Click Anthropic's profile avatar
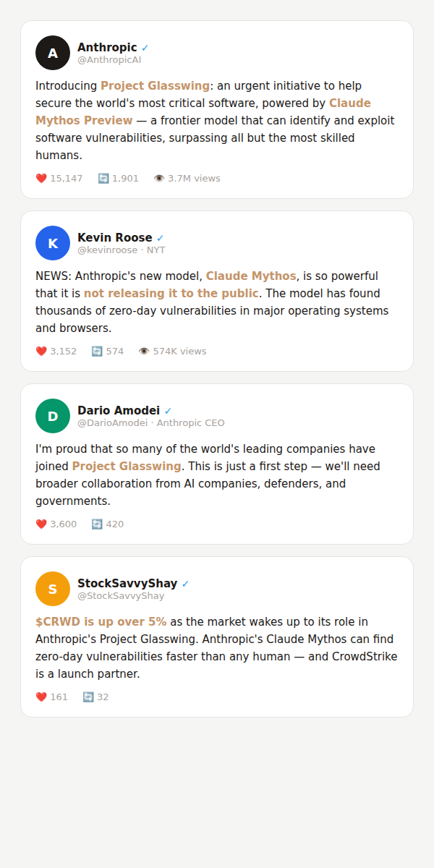Screen dimensions: 434x868 click(53, 53)
